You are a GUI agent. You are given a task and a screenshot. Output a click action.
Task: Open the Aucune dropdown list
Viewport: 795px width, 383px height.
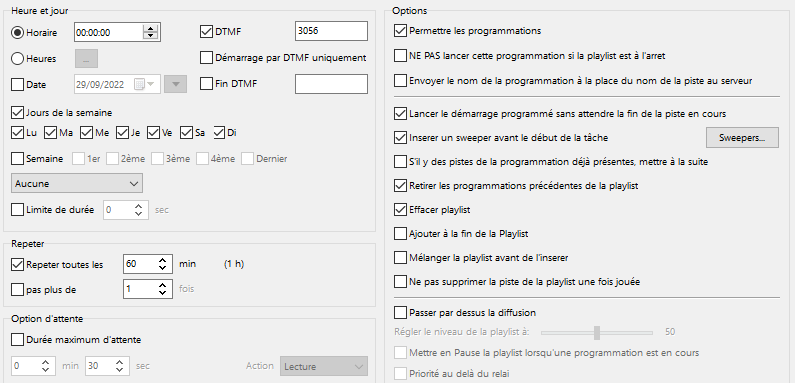pyautogui.click(x=77, y=184)
